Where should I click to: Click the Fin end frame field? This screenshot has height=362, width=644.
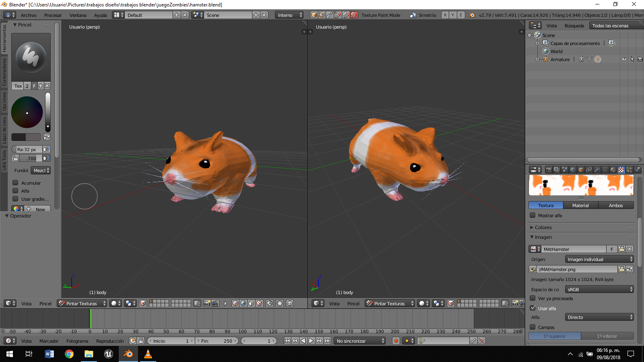(217, 341)
